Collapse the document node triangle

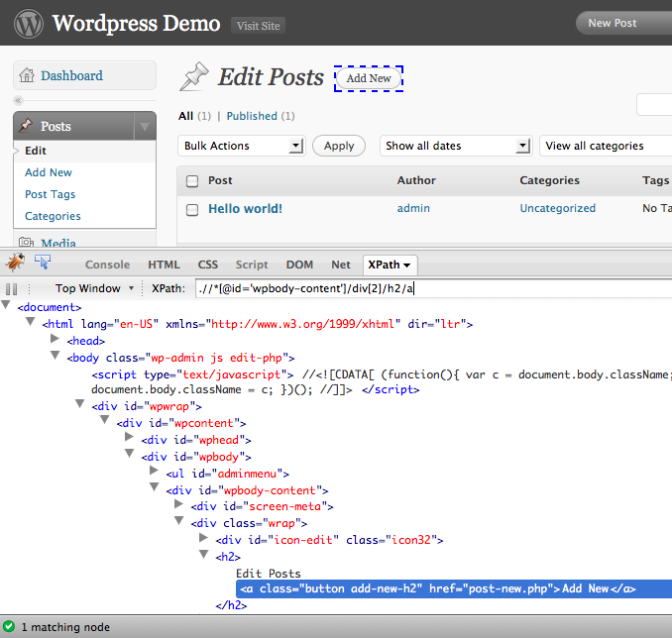pos(6,305)
